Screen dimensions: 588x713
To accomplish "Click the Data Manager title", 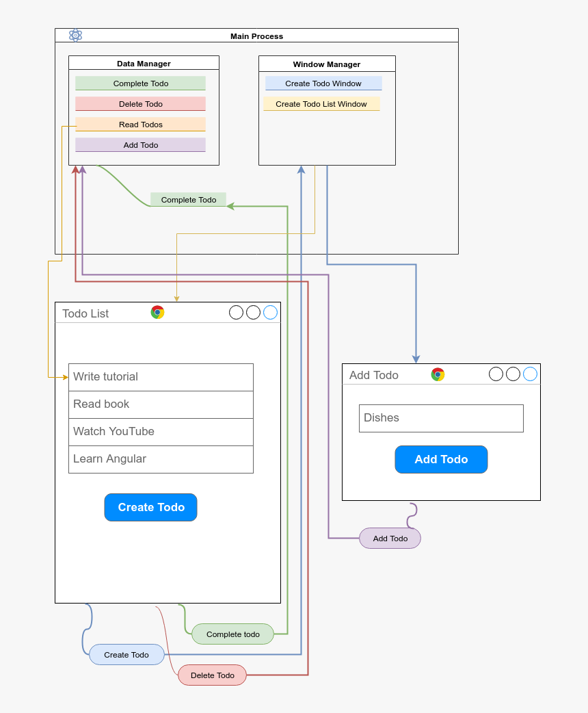I will pos(144,64).
